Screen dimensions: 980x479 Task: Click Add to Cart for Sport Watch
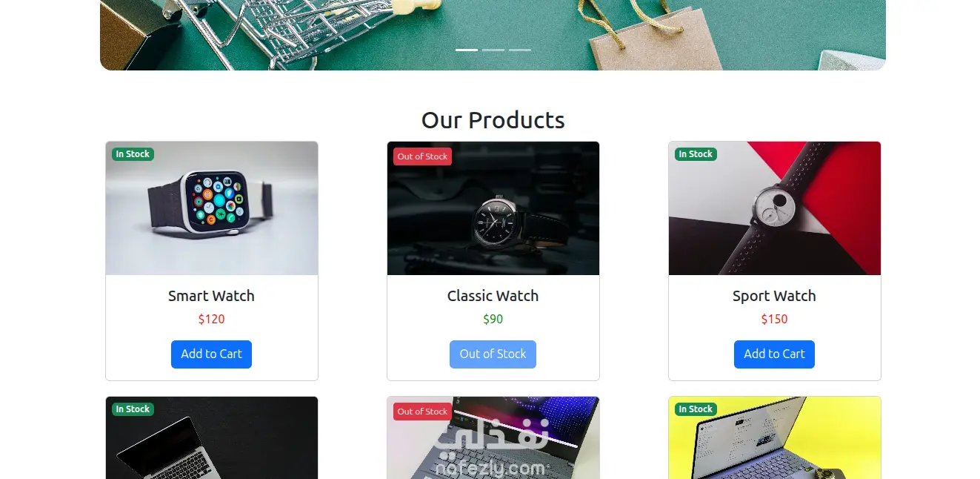(x=774, y=354)
